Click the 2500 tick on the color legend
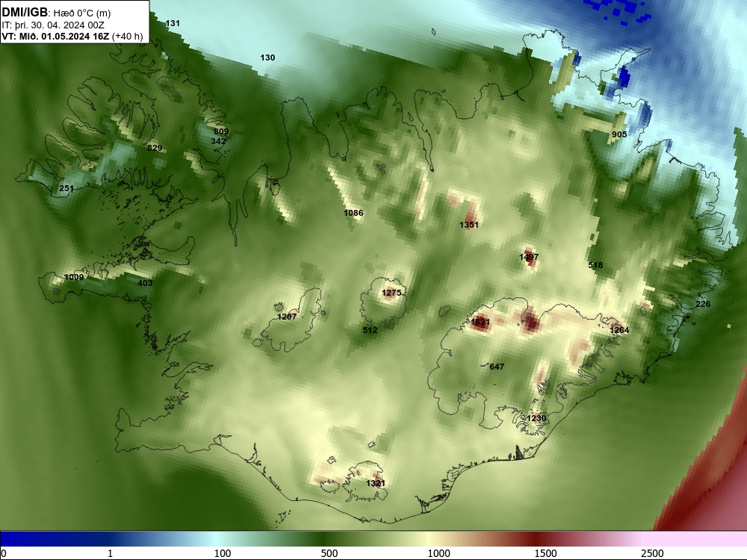 652,553
